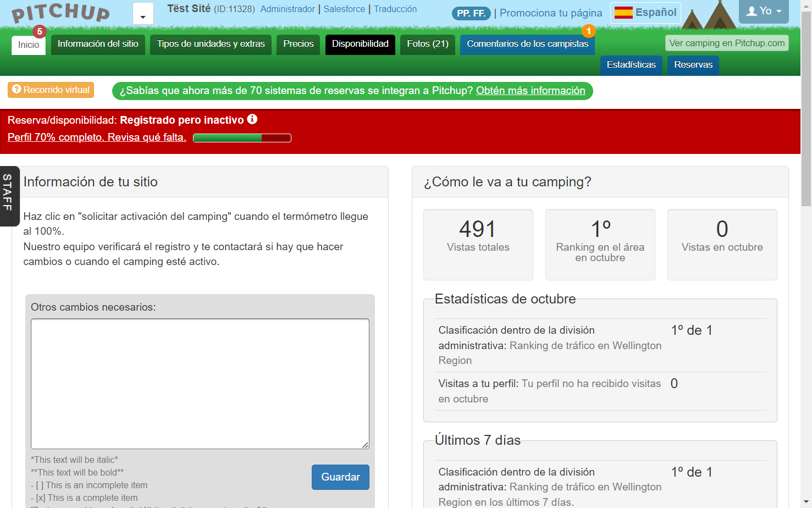Click the Pitchup logo
Image resolution: width=812 pixels, height=508 pixels.
60,13
